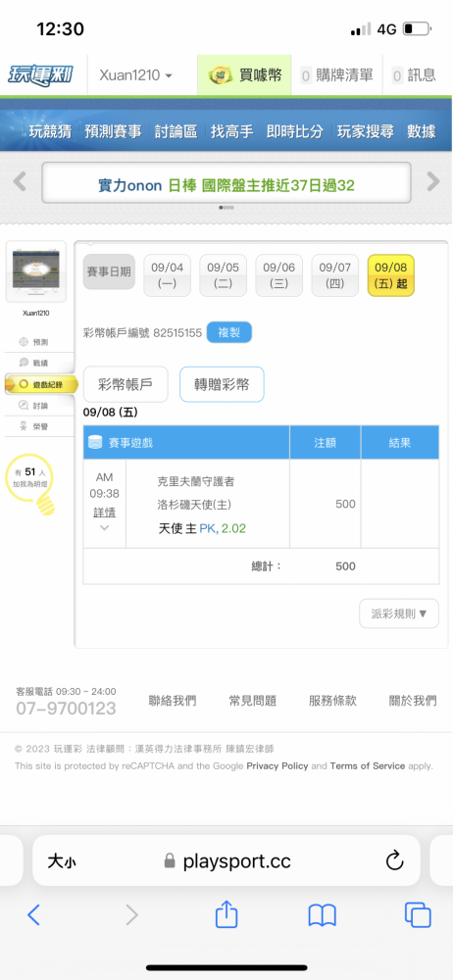Select the first banner carousel dot
Image resolution: width=453 pixels, height=980 pixels.
[221, 208]
